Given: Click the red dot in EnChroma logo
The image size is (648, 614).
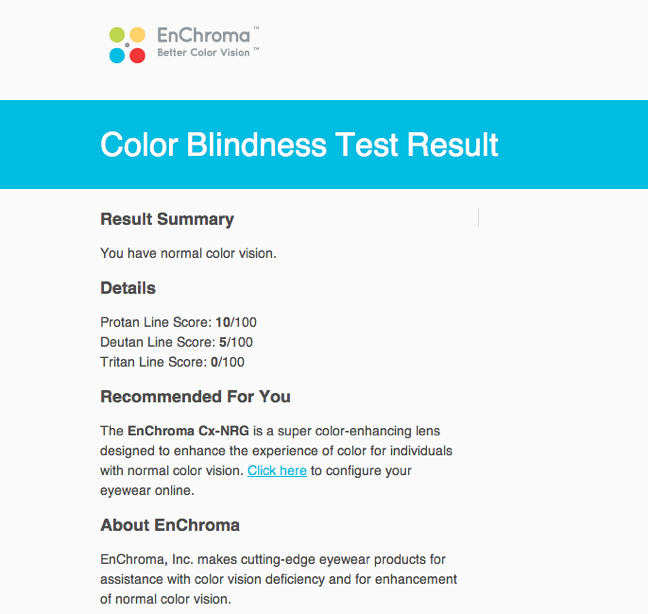Looking at the screenshot, I should pyautogui.click(x=138, y=55).
